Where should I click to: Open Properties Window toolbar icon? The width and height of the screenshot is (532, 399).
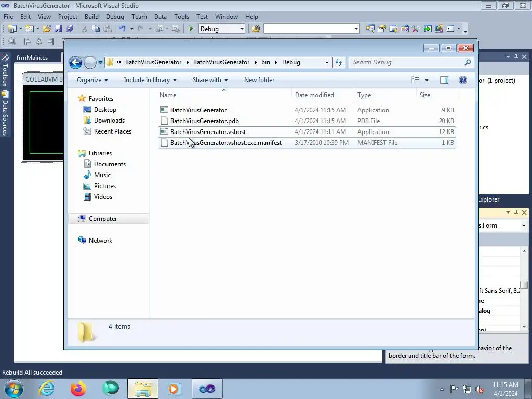pyautogui.click(x=382, y=29)
